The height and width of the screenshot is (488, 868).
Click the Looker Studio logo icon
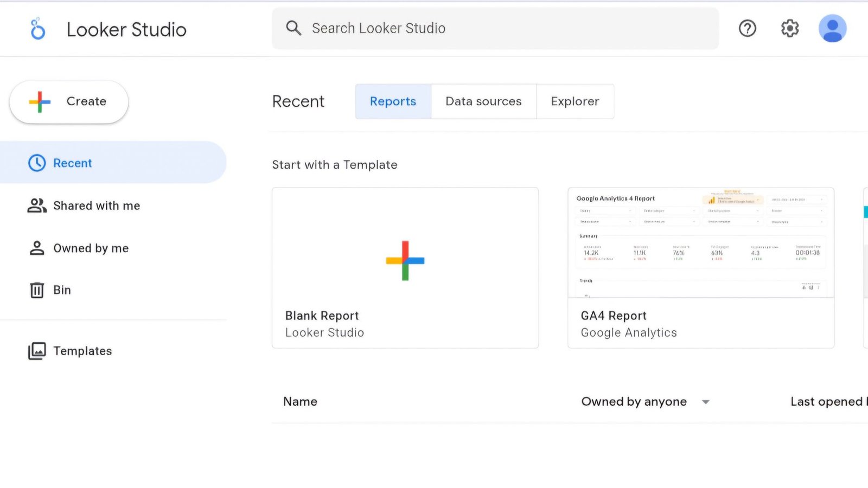[x=37, y=28]
